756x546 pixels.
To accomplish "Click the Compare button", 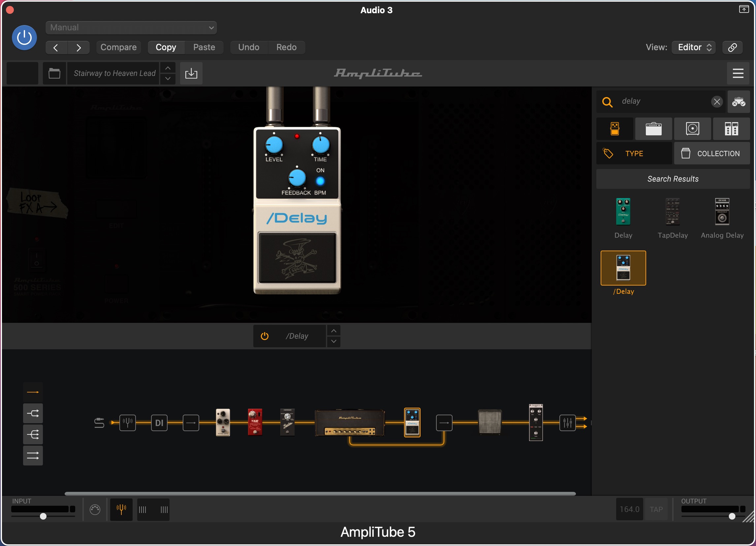I will pyautogui.click(x=118, y=47).
